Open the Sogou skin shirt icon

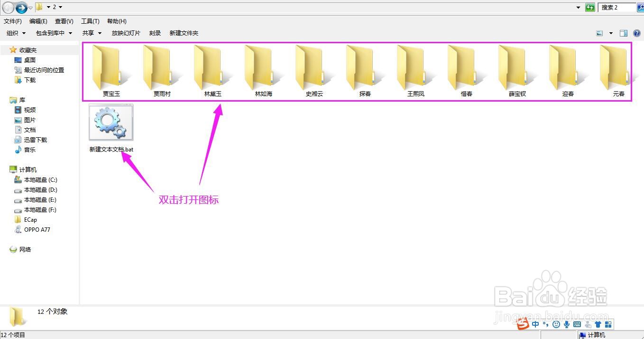(x=598, y=324)
